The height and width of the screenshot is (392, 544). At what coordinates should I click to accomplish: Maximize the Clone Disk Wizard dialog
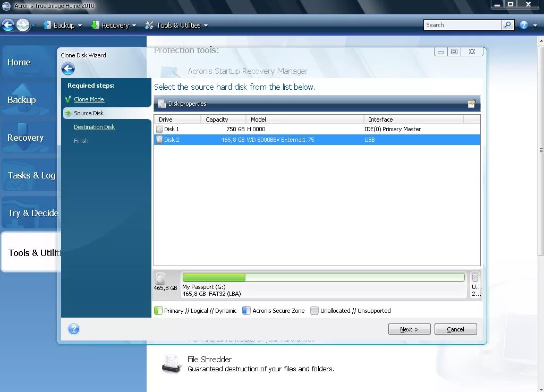(454, 52)
